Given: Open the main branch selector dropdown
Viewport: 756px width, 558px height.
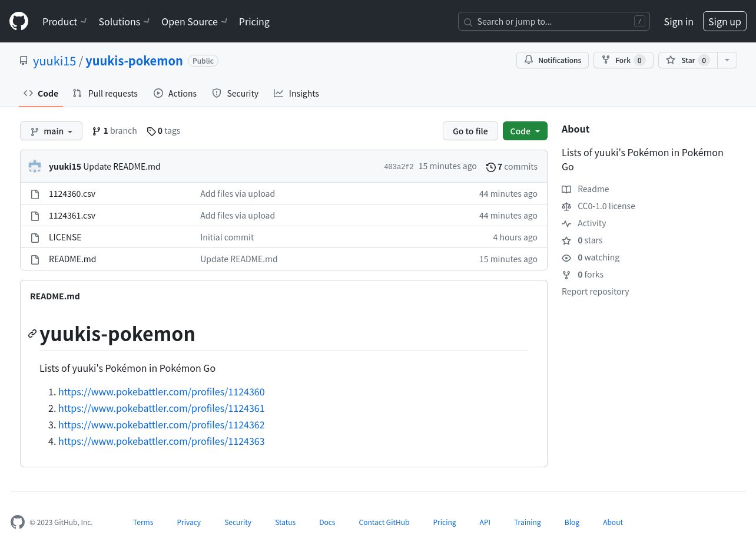Looking at the screenshot, I should point(51,131).
